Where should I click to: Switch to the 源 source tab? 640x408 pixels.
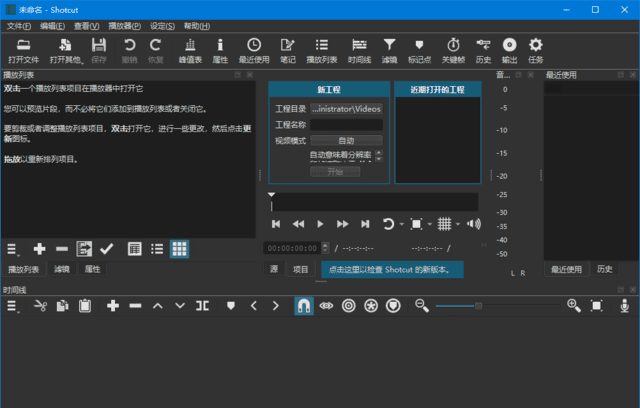(274, 269)
